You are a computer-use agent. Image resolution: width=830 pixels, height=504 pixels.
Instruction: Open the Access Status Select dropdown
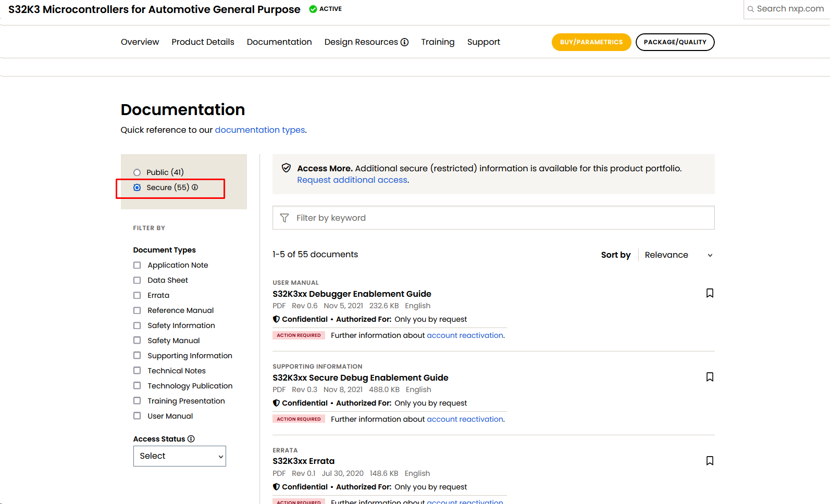click(x=179, y=456)
